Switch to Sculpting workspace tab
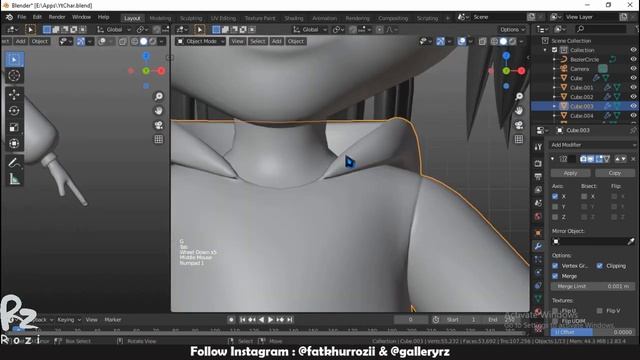 [x=191, y=18]
